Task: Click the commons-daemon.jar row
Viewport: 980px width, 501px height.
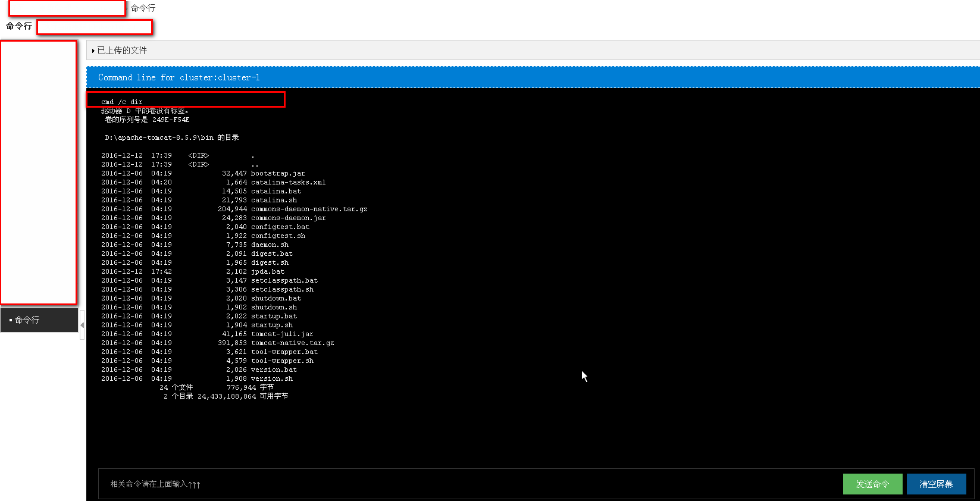Action: click(213, 218)
